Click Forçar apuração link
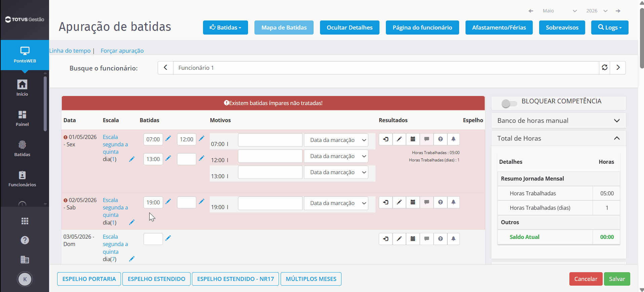Viewport: 644px width, 292px height. (x=122, y=51)
